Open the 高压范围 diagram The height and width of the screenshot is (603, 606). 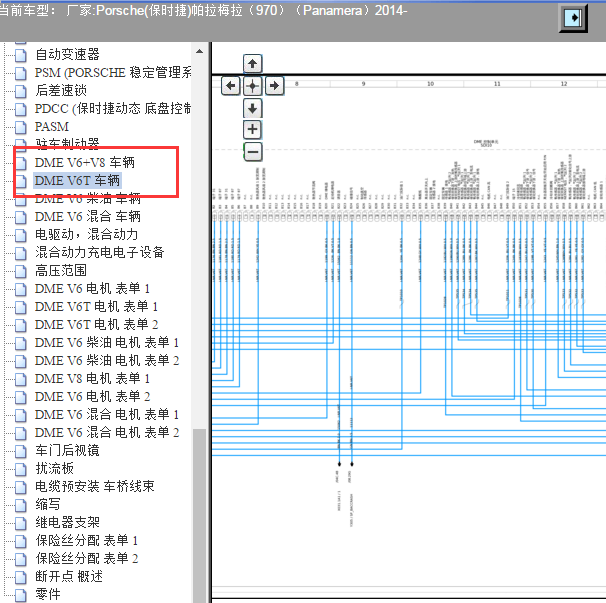pos(61,271)
